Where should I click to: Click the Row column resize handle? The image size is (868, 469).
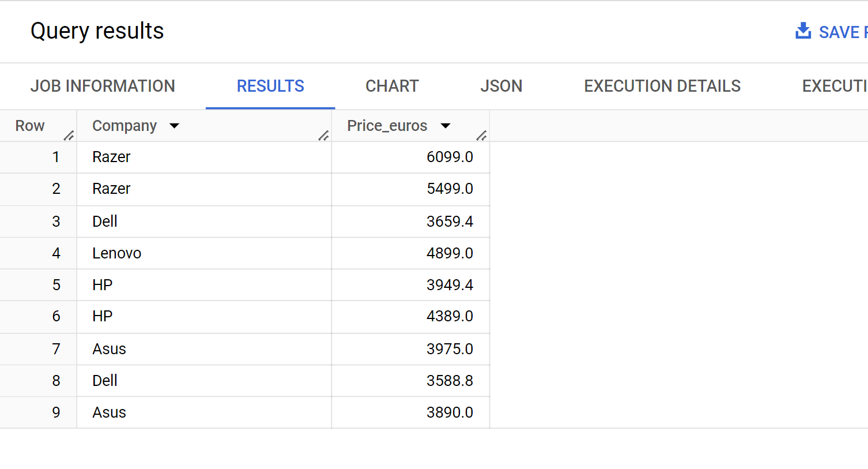[x=69, y=136]
